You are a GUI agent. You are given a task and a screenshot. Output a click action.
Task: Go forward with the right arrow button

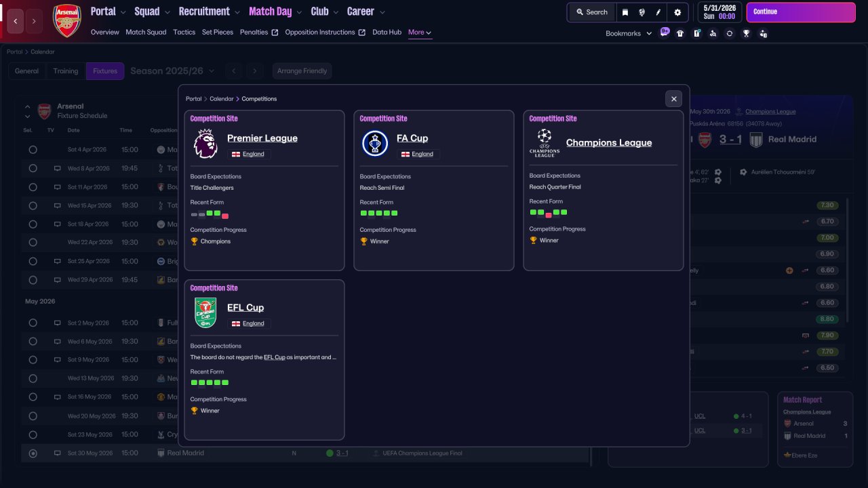[x=35, y=21]
